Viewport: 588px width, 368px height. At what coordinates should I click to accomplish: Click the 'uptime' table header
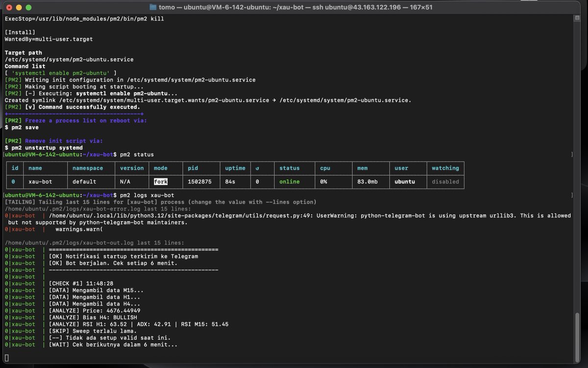(235, 168)
